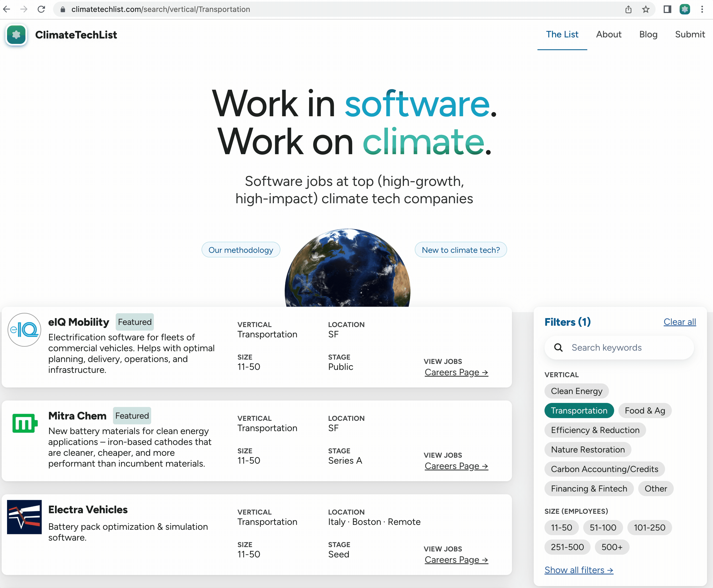
Task: Click the ClimateTechList logo icon
Action: [16, 35]
